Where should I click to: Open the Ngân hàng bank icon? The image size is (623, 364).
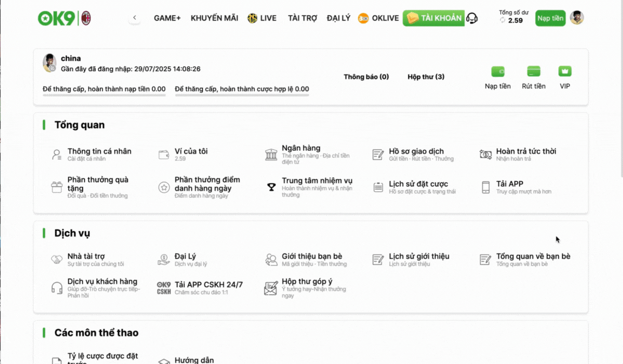click(271, 154)
